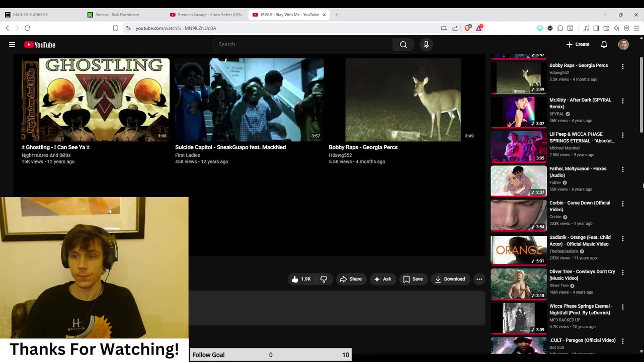Screen dimensions: 644x362
Task: Open Bobby Raps deer end-screen thumbnail
Action: tap(403, 100)
